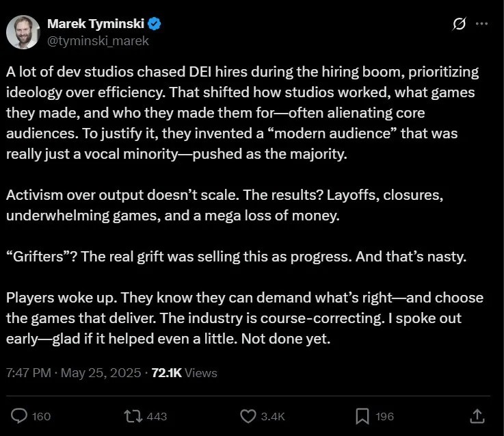Click the 72.1K Views counter
Viewport: 504px width, 436px height.
click(184, 373)
